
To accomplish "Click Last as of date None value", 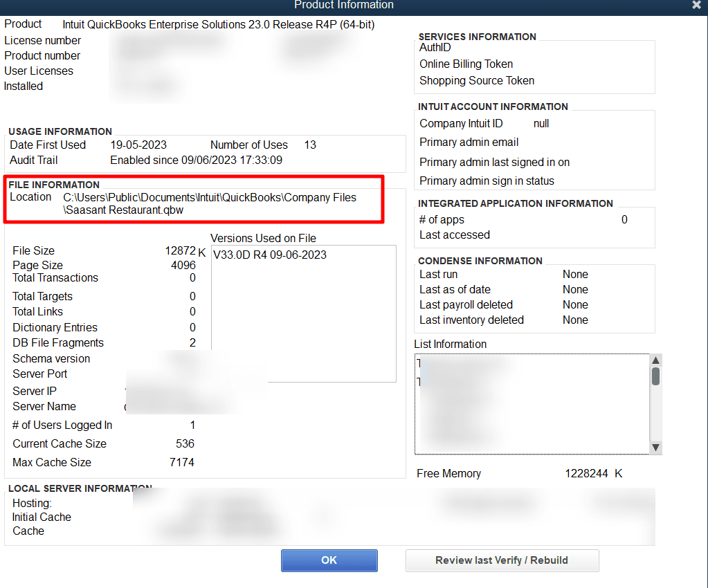I will click(575, 289).
